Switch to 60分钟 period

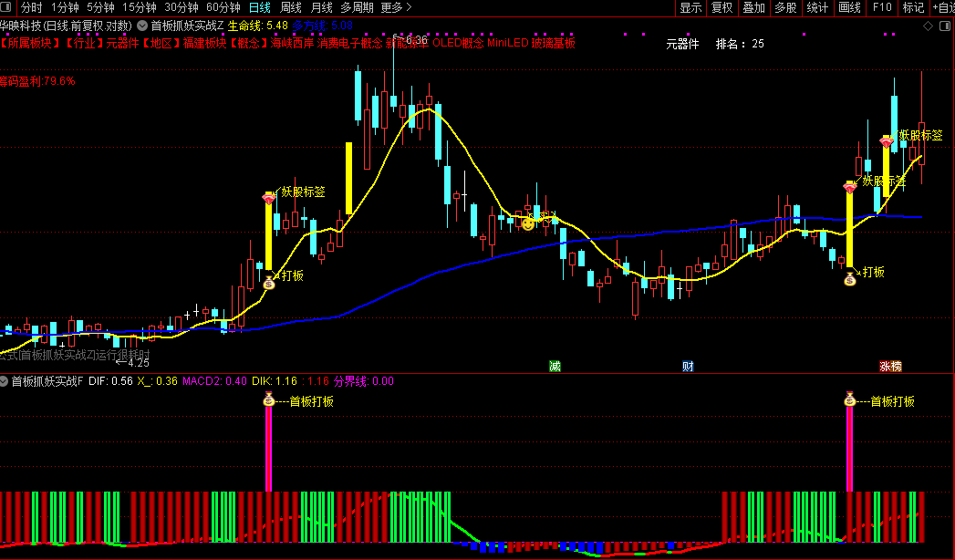pos(223,7)
